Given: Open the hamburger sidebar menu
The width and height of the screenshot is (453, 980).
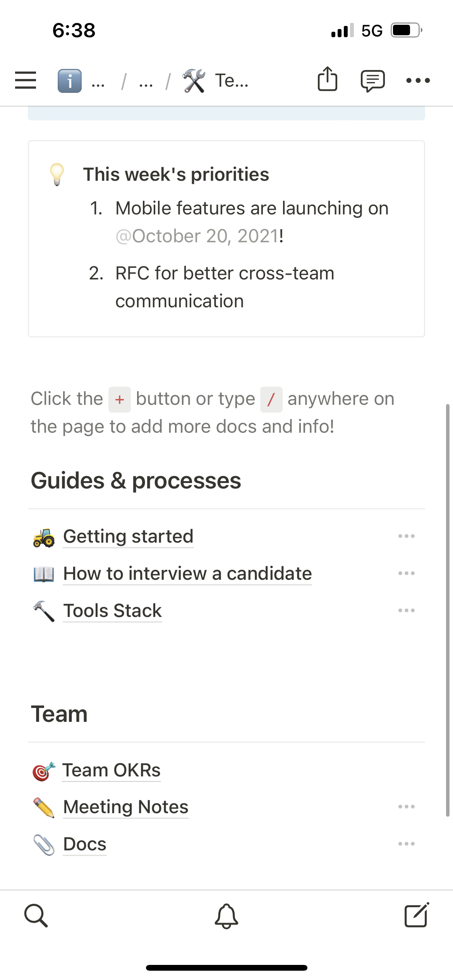Looking at the screenshot, I should tap(26, 81).
